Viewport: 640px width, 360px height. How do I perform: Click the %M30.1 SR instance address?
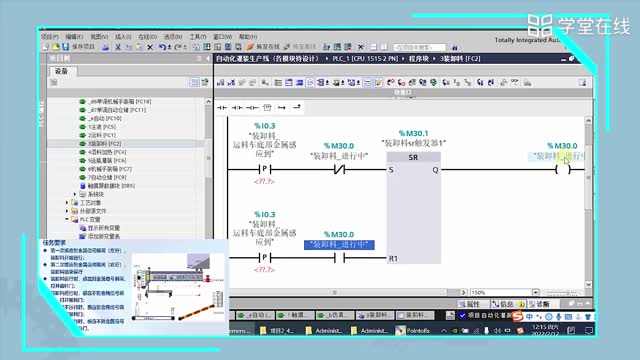point(413,133)
